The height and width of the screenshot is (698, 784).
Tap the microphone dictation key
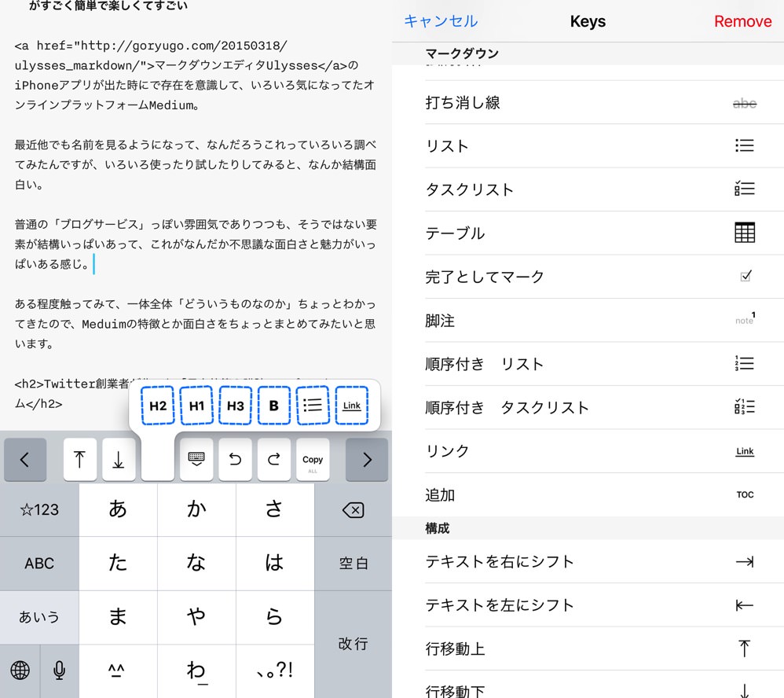(x=59, y=670)
